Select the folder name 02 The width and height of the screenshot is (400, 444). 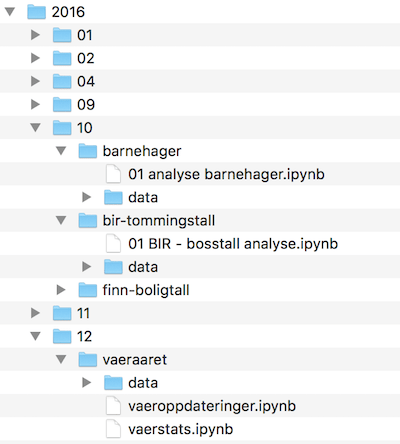[x=86, y=58]
